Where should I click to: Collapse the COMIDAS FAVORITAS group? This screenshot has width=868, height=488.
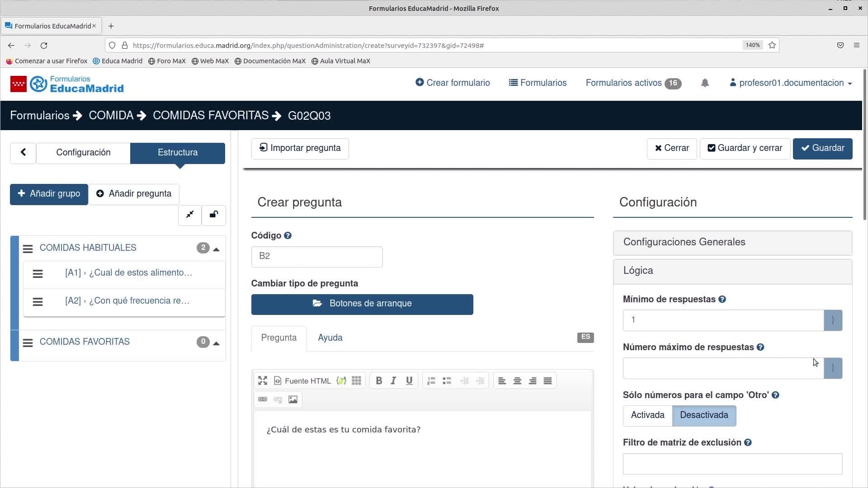click(217, 343)
